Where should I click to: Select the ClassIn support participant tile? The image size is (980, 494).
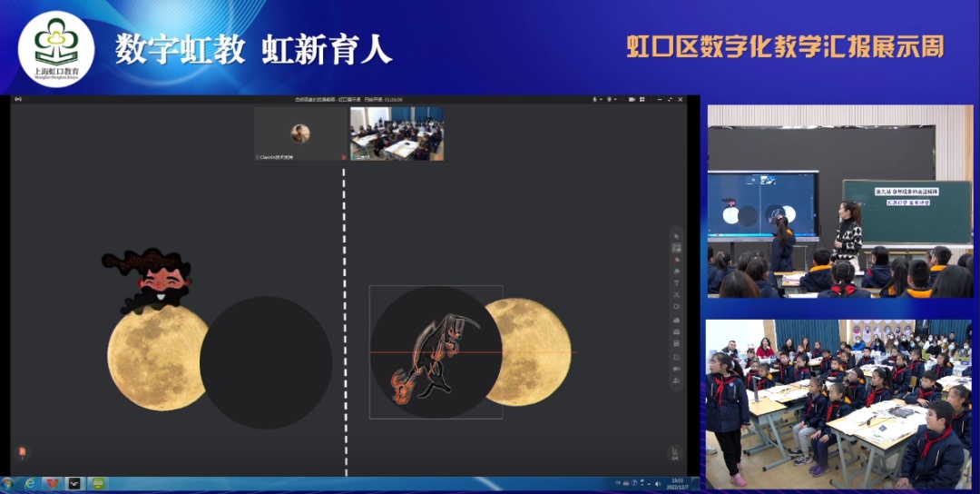pyautogui.click(x=300, y=133)
